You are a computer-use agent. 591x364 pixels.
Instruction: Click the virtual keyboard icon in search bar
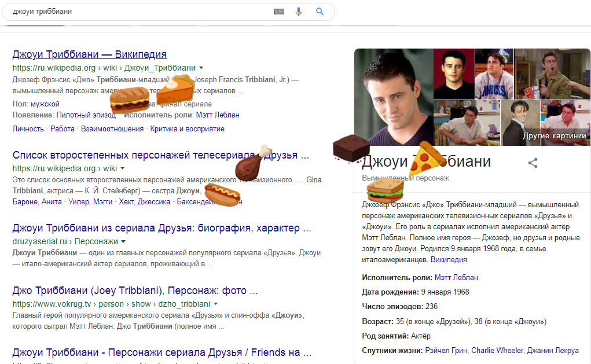[278, 12]
